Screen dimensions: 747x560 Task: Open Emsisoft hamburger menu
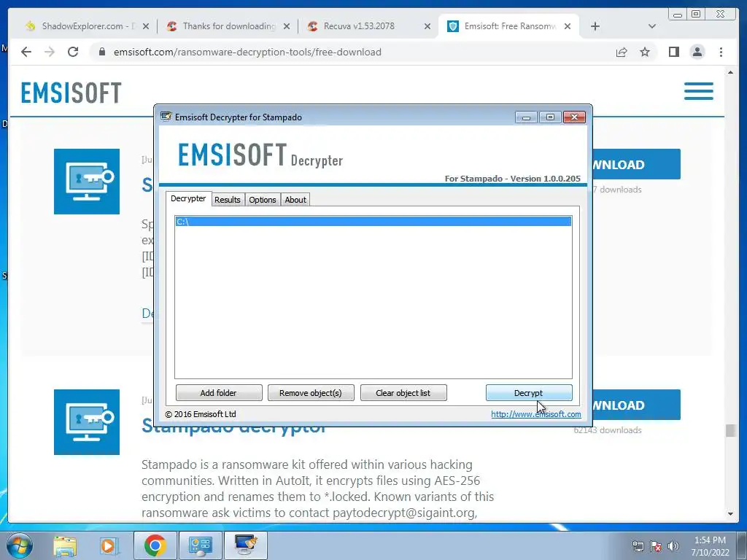tap(699, 91)
